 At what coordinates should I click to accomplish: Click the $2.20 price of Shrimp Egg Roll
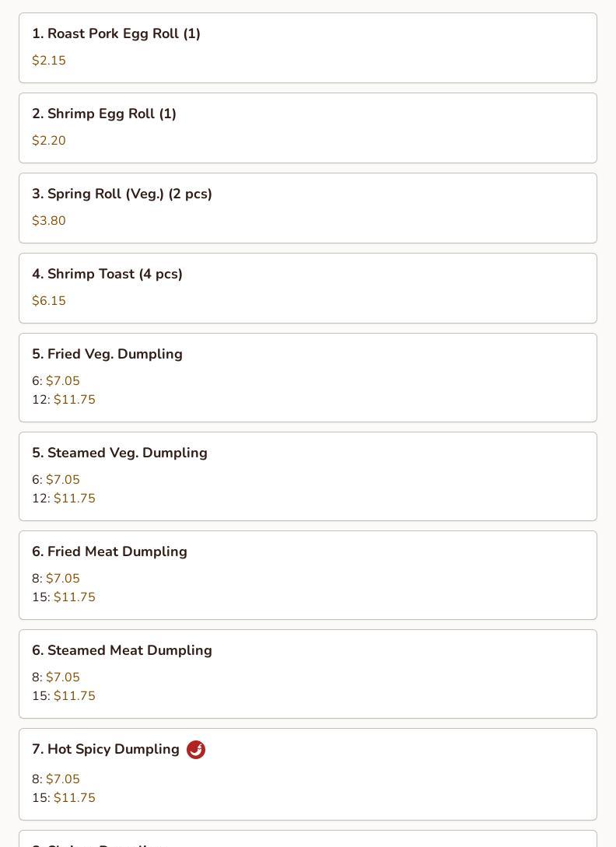(x=49, y=141)
